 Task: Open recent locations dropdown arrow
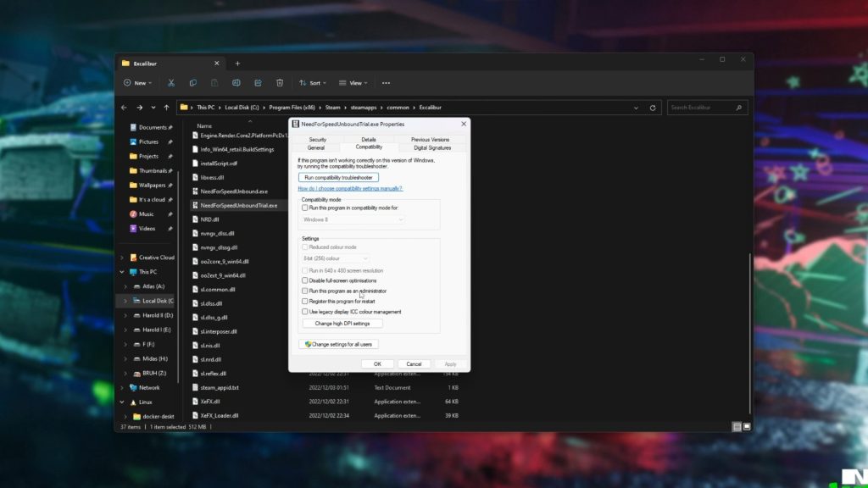pyautogui.click(x=153, y=108)
